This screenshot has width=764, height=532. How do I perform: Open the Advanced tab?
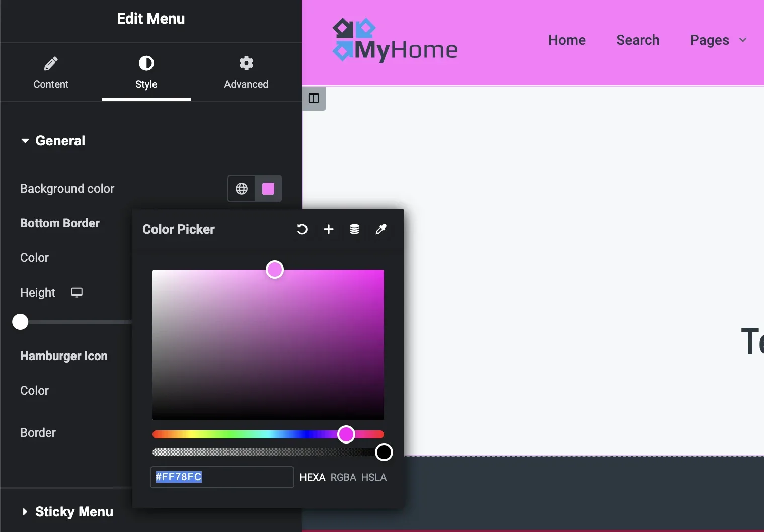coord(246,73)
